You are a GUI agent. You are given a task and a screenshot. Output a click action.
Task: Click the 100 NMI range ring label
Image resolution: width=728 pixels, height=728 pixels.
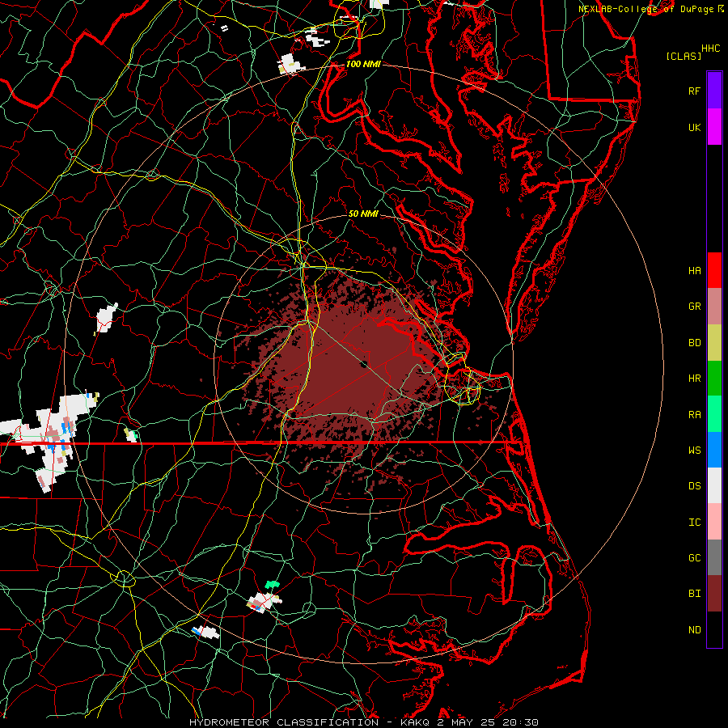[x=363, y=64]
